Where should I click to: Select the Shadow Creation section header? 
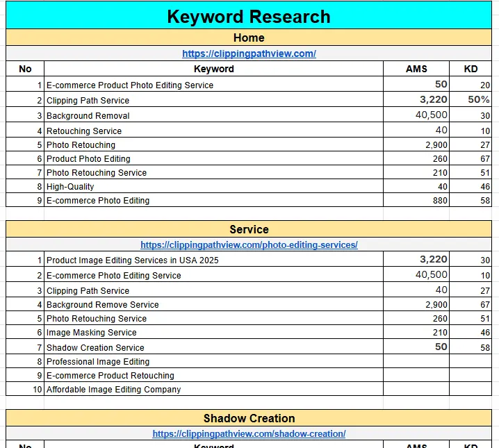coord(249,418)
